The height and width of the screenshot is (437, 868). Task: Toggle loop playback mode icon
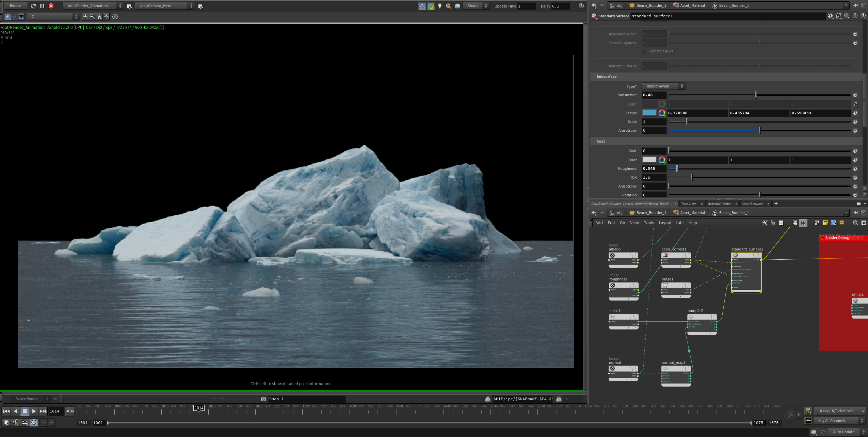click(25, 422)
